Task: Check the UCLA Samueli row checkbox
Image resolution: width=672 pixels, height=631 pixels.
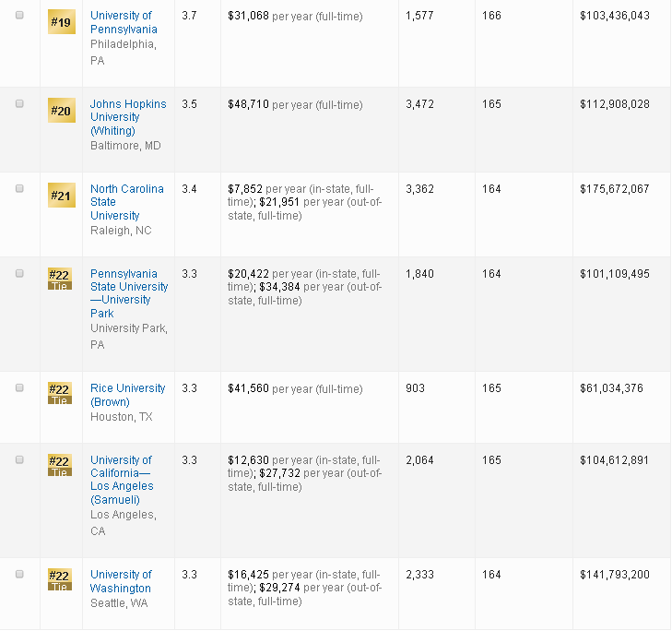Action: (x=19, y=459)
